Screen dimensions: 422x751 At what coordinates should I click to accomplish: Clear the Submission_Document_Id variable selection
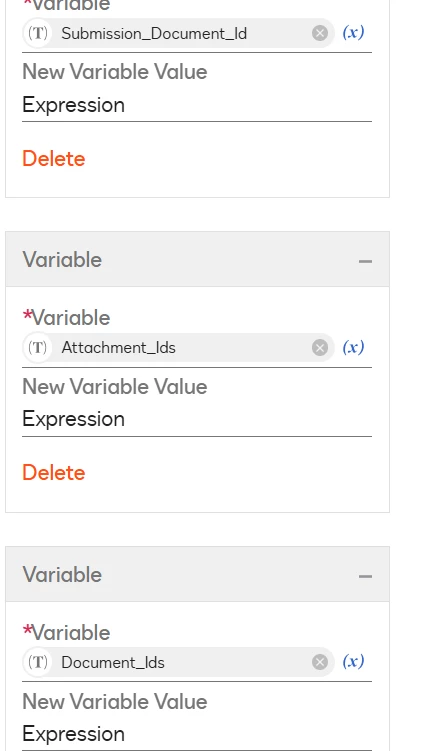pos(320,33)
